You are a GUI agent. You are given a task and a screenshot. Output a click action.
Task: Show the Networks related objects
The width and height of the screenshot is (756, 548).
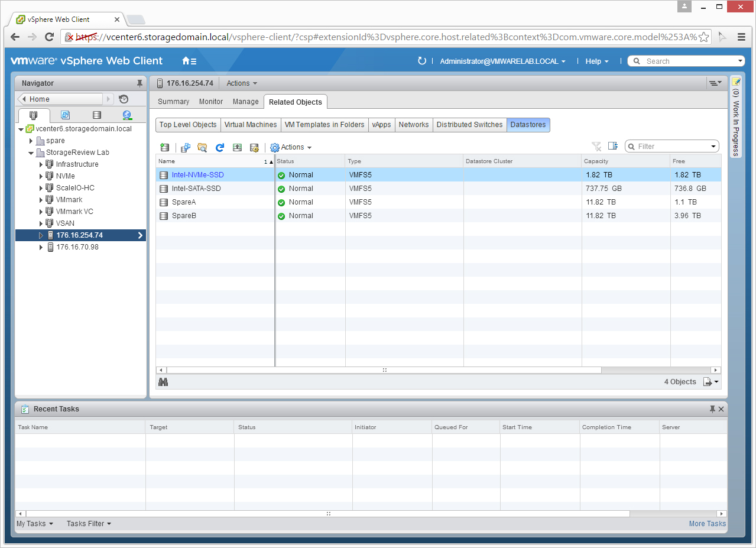(x=414, y=125)
